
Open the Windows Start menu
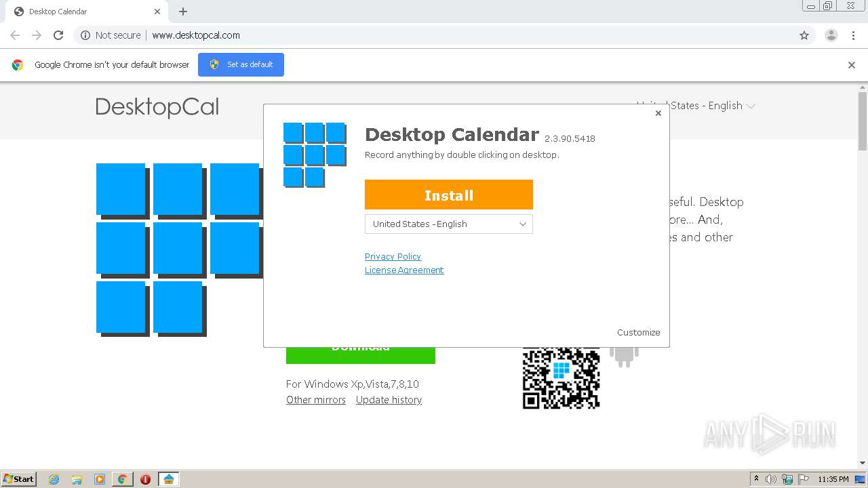(x=19, y=479)
